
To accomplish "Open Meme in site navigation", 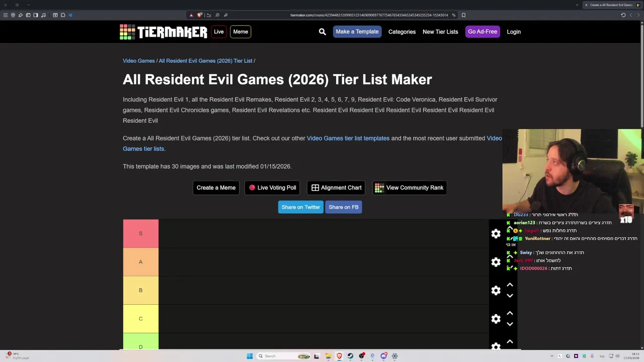I will pos(240,32).
